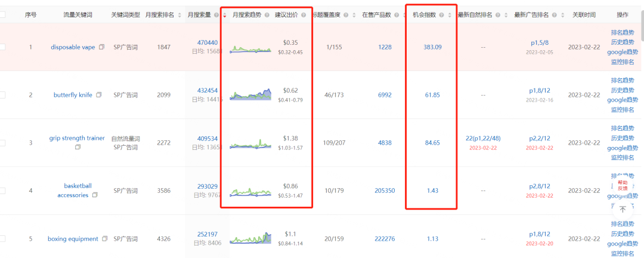Click opportunity index value 84.65
Image resolution: width=644 pixels, height=258 pixels.
432,143
